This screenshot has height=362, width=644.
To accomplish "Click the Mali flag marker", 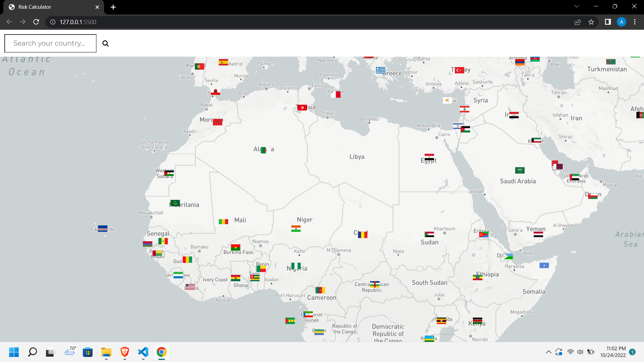I will click(223, 221).
